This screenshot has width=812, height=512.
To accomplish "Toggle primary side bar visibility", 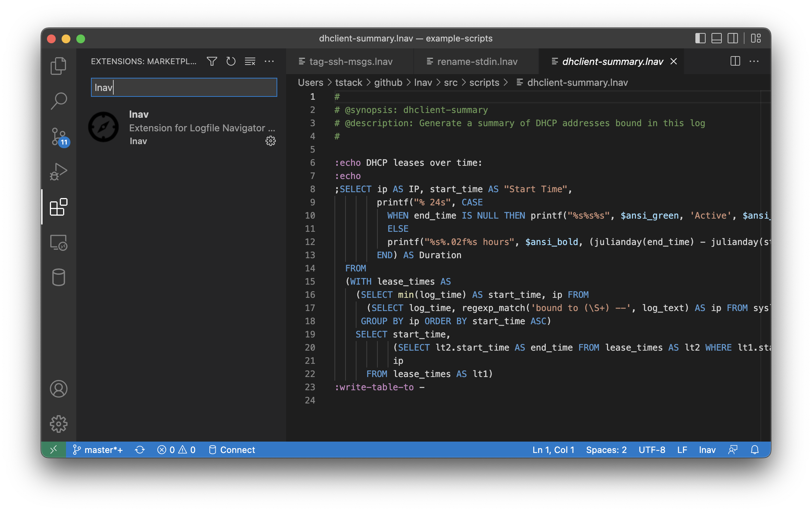I will click(700, 38).
